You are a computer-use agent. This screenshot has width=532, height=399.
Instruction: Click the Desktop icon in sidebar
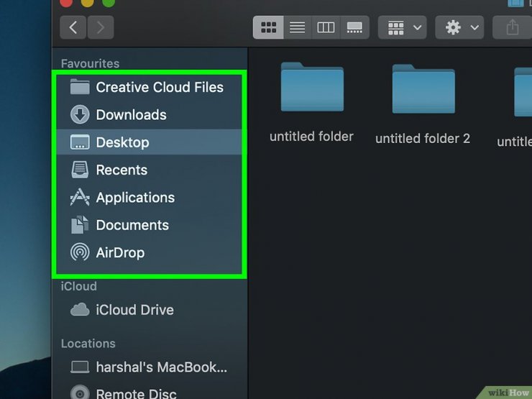tap(80, 142)
